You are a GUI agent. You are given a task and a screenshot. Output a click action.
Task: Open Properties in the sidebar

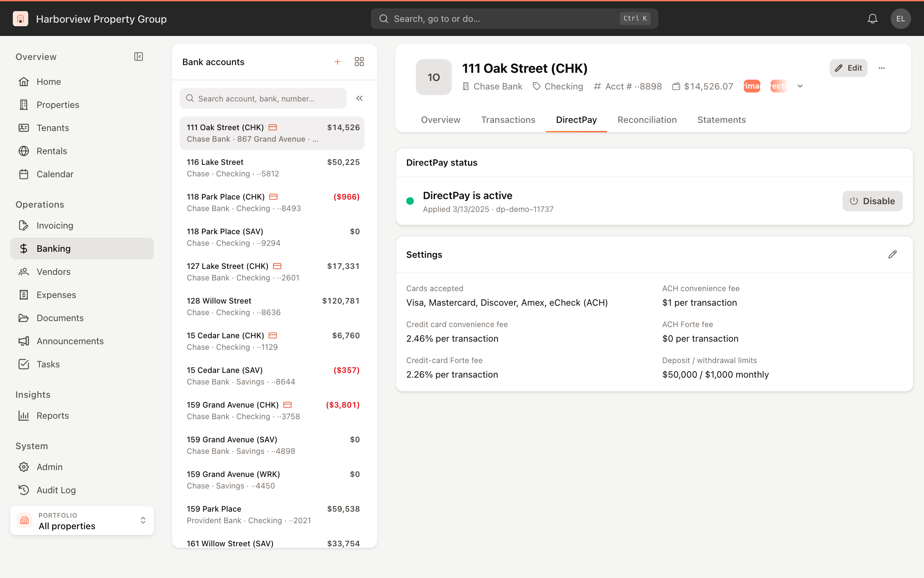pos(82,105)
